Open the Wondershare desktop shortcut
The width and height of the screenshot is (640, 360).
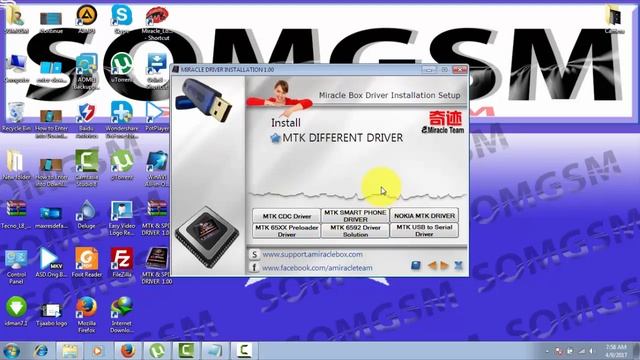point(122,120)
